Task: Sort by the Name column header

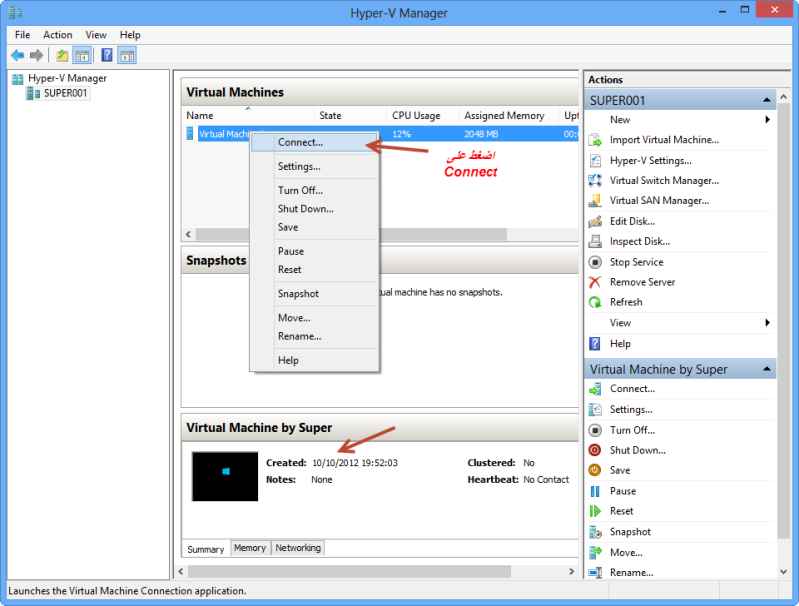Action: pyautogui.click(x=248, y=116)
